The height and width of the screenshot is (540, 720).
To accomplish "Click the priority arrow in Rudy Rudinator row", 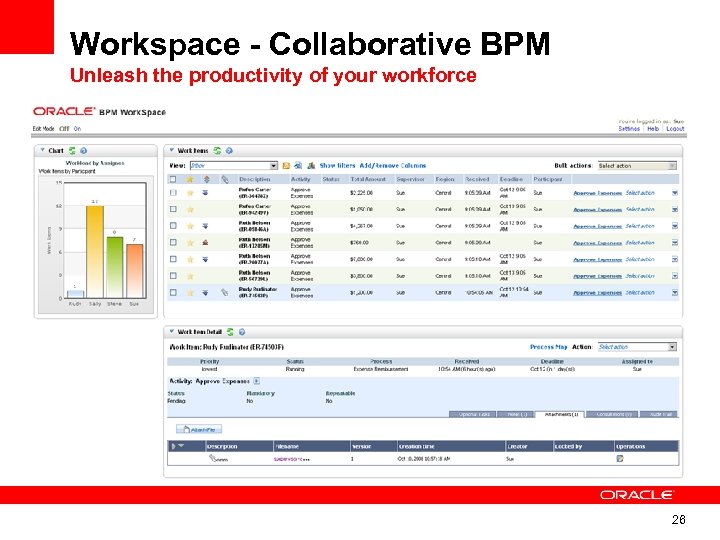I will coord(205,292).
